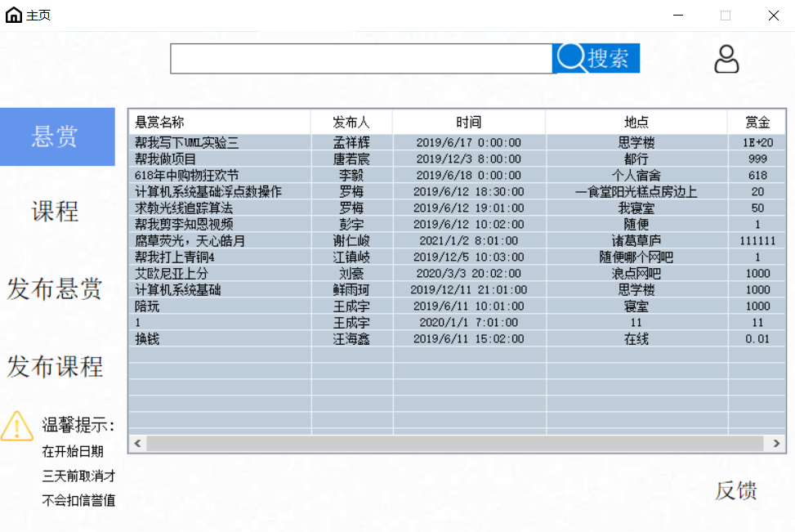Minimize the 主页 window
795x532 pixels.
pos(678,16)
